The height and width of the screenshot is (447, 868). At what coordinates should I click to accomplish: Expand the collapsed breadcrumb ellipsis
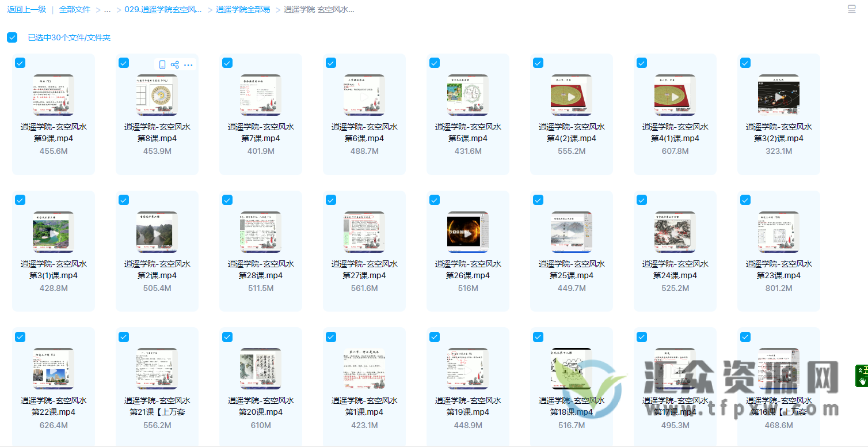point(107,9)
